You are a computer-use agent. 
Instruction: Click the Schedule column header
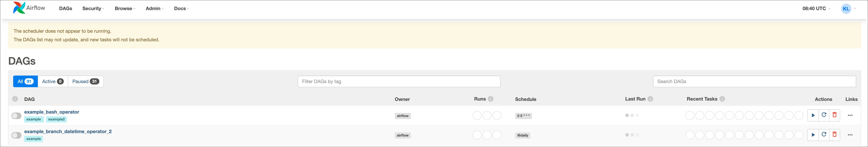[526, 99]
